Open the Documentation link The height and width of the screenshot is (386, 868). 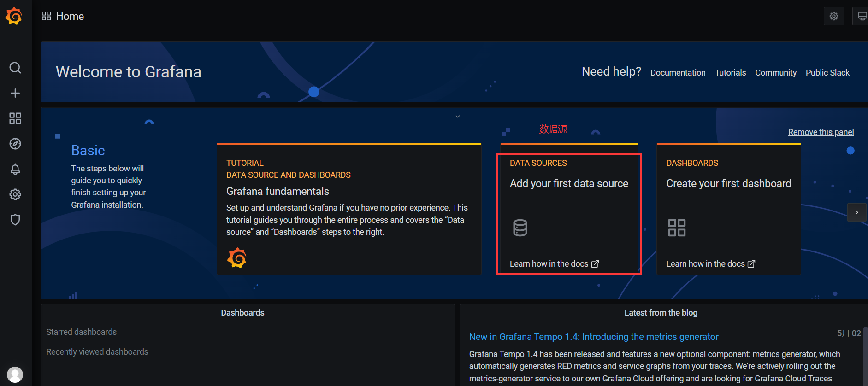pos(678,73)
